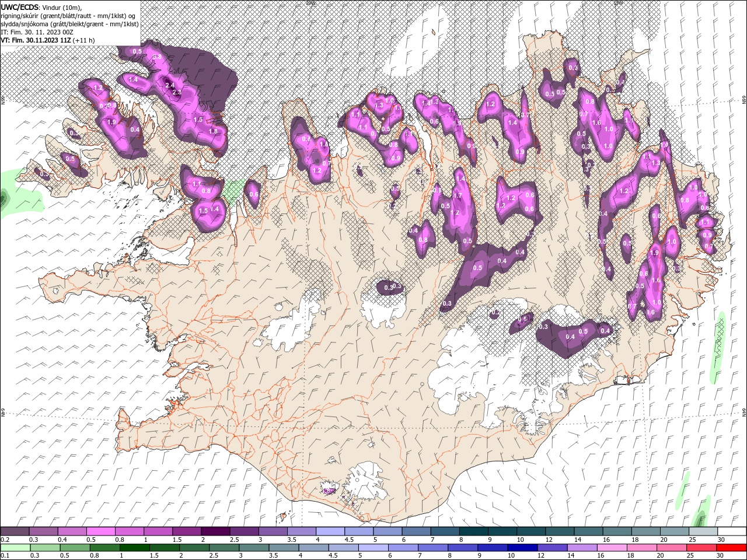This screenshot has width=747, height=560.
Task: Click the 2.3 snowfall value on the map
Action: pyautogui.click(x=177, y=92)
